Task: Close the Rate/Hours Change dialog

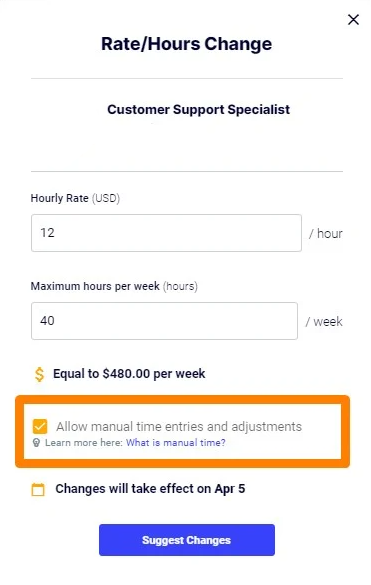Action: [x=353, y=19]
